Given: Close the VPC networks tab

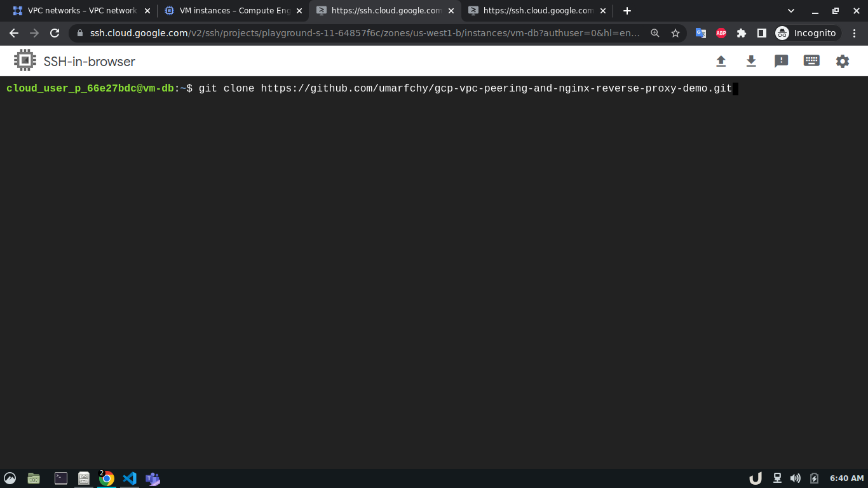Looking at the screenshot, I should (x=147, y=11).
